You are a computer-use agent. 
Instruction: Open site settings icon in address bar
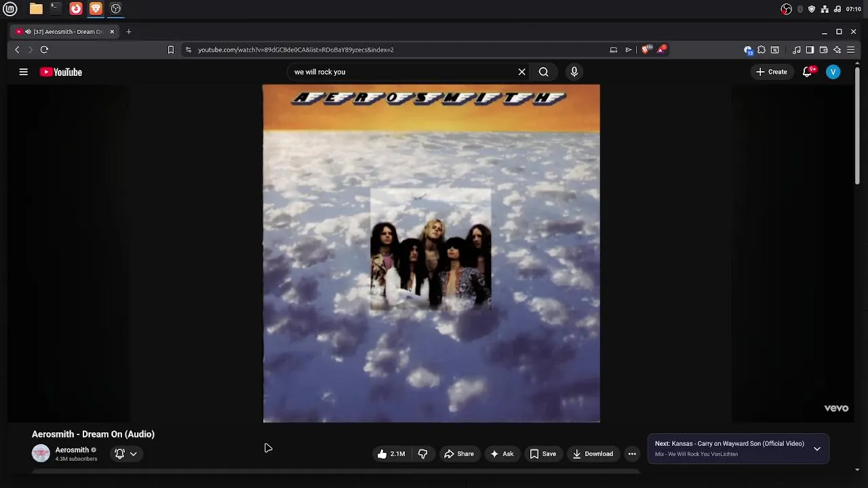pos(189,49)
